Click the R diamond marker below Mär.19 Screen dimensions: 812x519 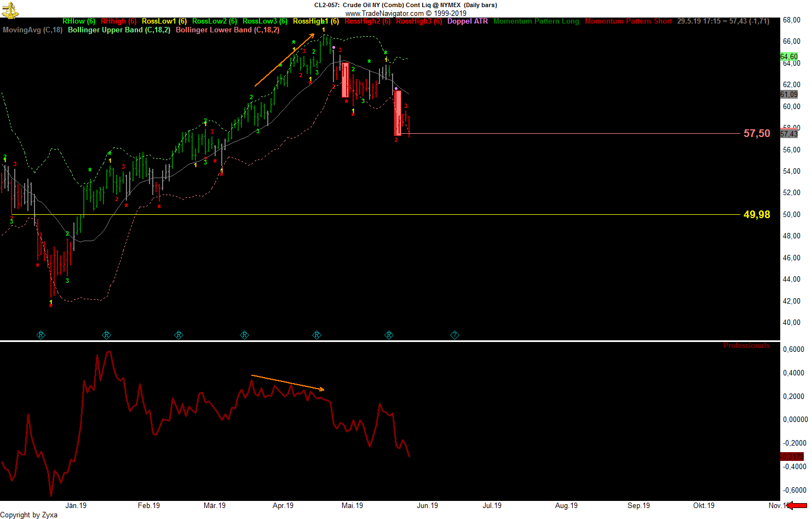[x=178, y=335]
